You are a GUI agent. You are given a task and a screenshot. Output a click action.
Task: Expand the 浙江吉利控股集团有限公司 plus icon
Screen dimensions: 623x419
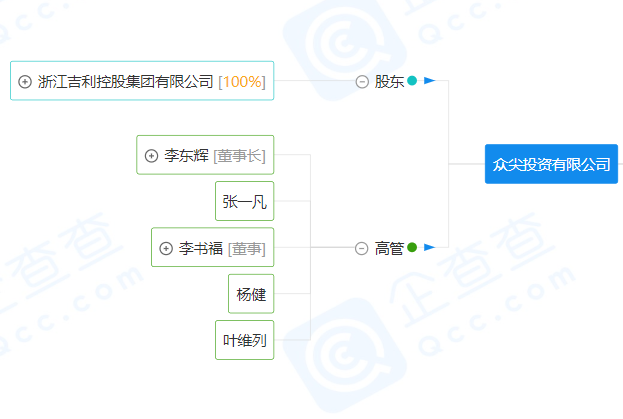tap(25, 81)
